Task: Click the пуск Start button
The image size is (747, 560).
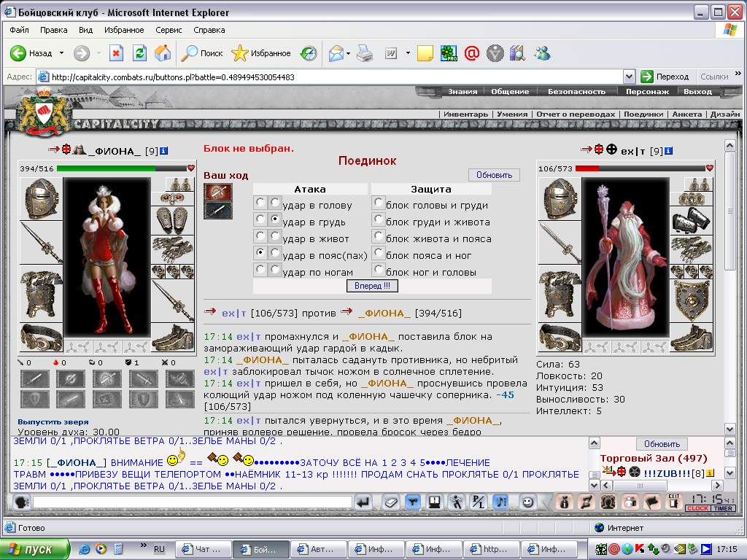Action: pos(34,549)
